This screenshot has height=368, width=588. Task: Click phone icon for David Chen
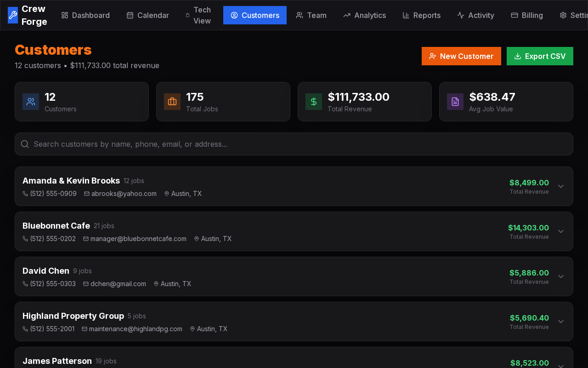coord(25,284)
